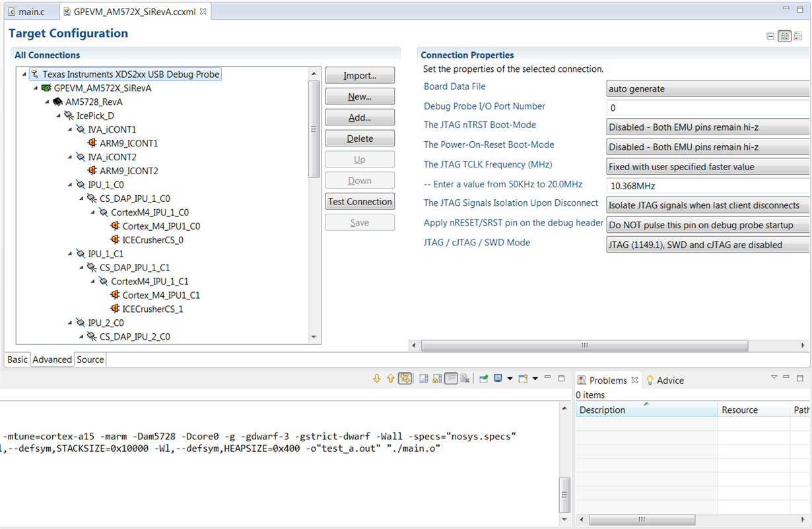Click the 10.368MHz frequency value field

(x=709, y=186)
